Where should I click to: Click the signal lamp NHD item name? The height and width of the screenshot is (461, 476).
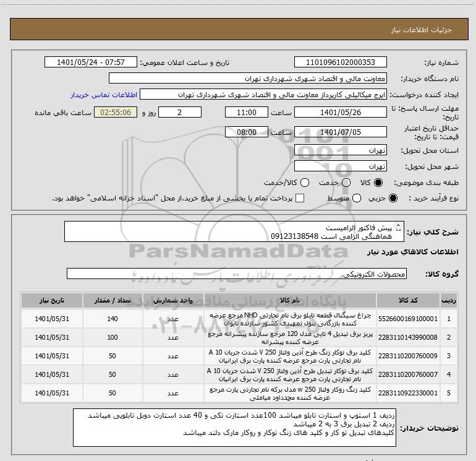[290, 319]
